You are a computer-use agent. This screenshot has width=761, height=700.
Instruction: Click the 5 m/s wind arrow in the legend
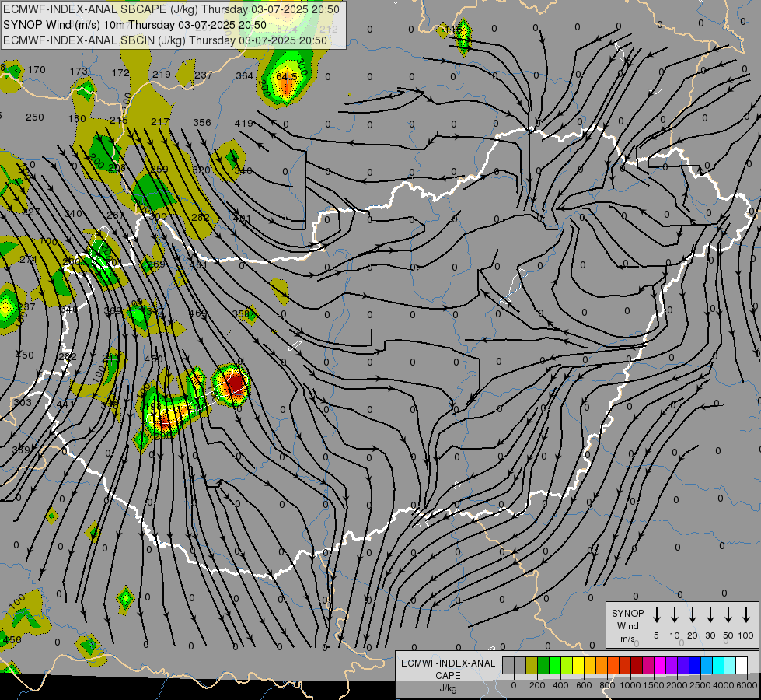click(656, 615)
